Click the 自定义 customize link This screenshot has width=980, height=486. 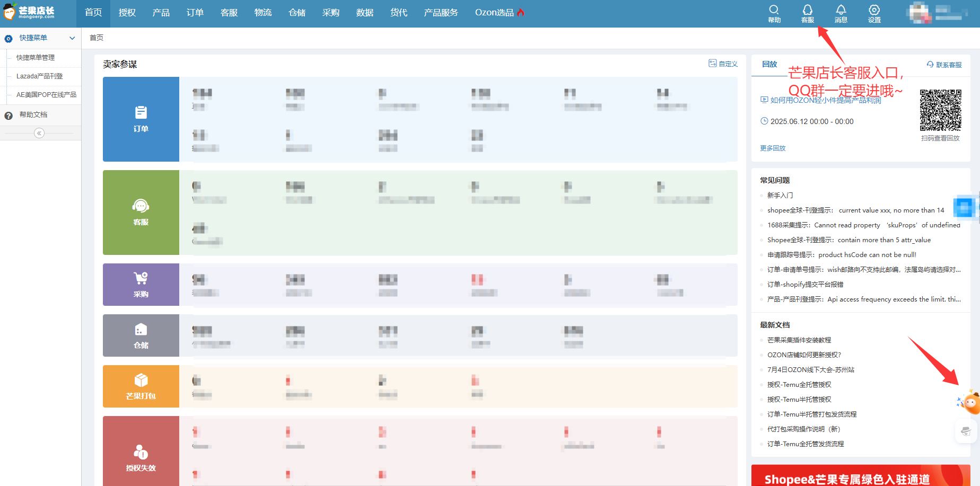pos(723,64)
